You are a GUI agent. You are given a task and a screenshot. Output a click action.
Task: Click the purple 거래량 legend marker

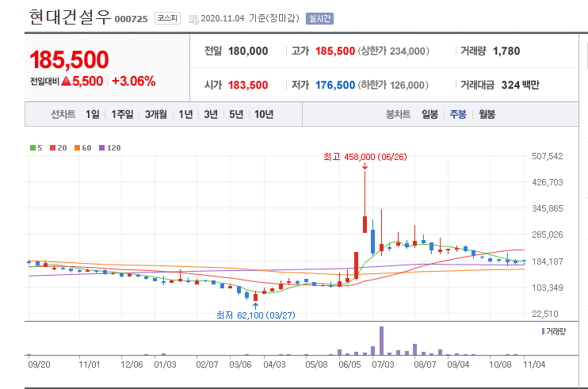543,331
